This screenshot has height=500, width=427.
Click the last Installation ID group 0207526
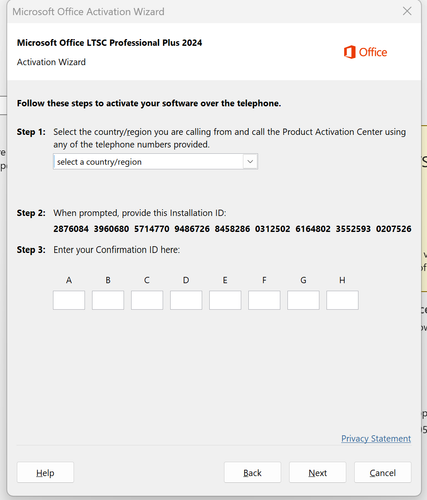[x=394, y=229]
